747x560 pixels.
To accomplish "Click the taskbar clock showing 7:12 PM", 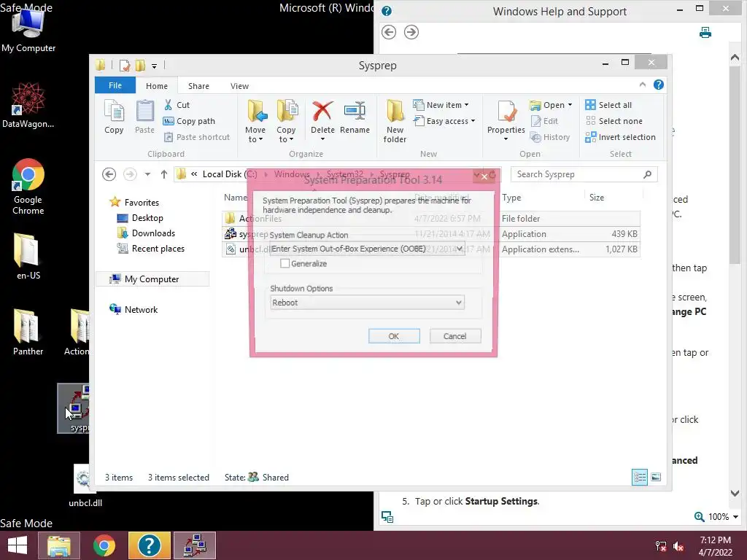I will pos(715,545).
